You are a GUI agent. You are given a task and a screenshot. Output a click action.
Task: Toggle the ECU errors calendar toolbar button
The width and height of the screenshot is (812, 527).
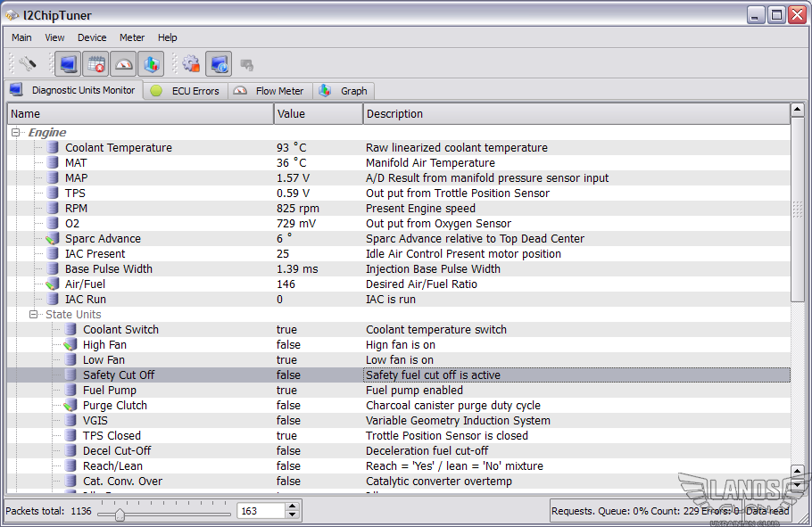95,64
